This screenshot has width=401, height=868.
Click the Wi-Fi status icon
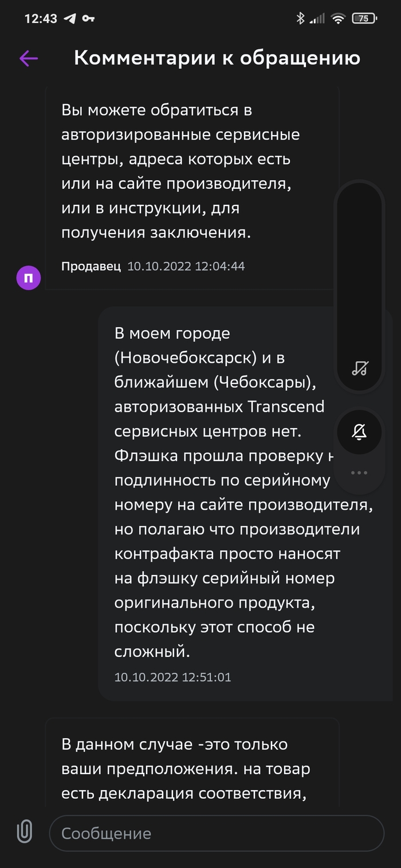click(x=339, y=18)
